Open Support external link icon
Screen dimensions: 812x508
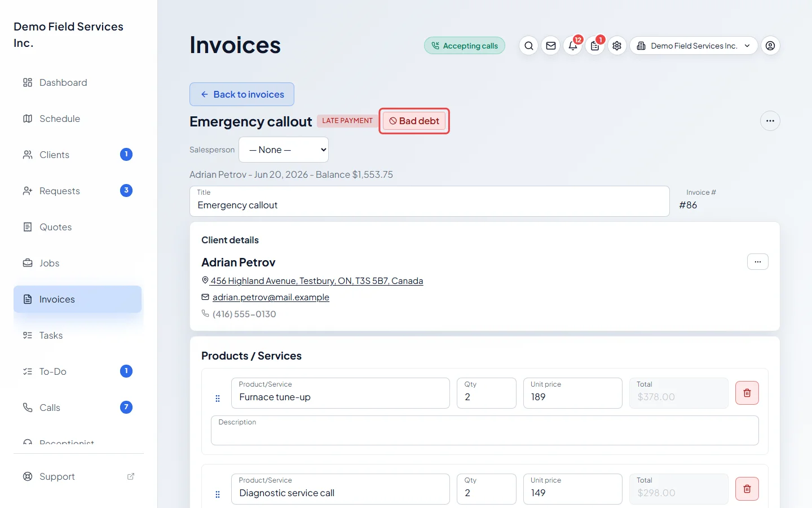point(131,476)
